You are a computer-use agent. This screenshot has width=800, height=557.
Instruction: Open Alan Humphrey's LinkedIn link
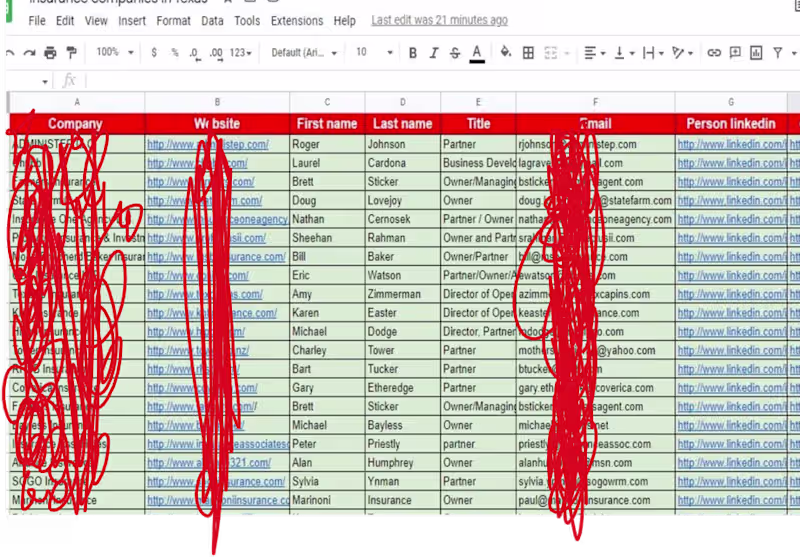pos(731,463)
